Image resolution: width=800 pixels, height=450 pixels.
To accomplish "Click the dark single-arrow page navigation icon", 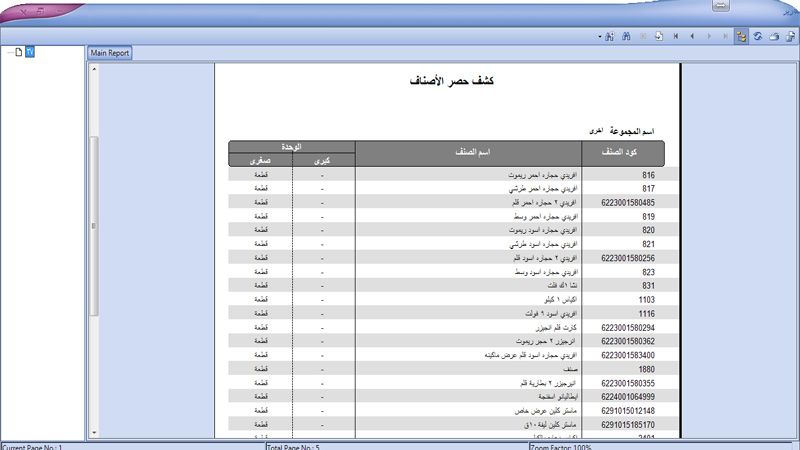I will tap(692, 37).
